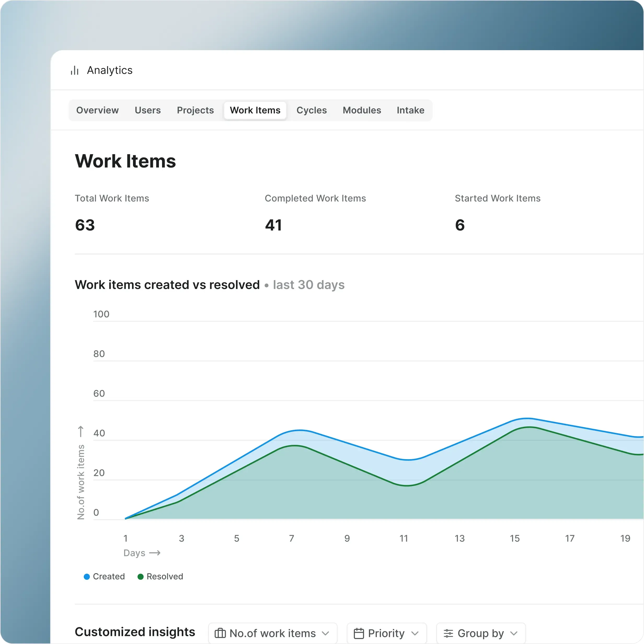Click the 'last 30 days' chart subtitle

[309, 285]
